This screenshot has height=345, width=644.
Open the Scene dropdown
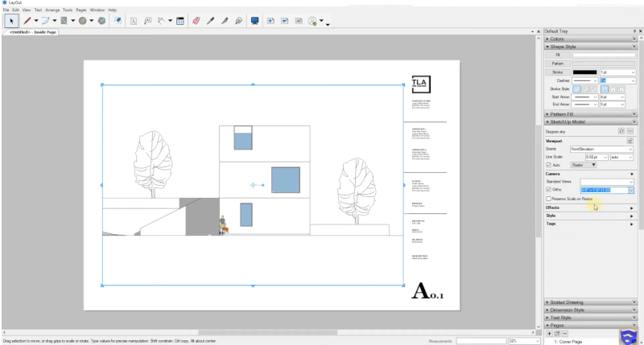click(x=601, y=149)
